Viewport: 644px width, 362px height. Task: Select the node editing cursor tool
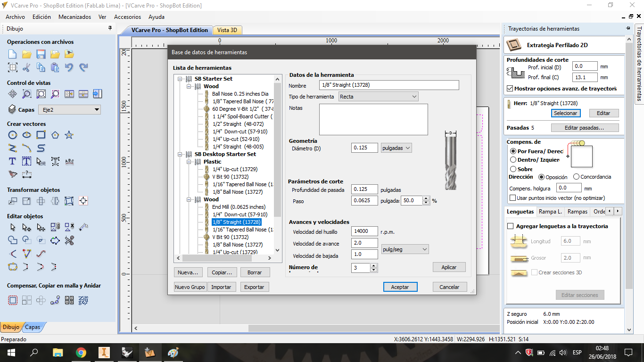tap(27, 227)
